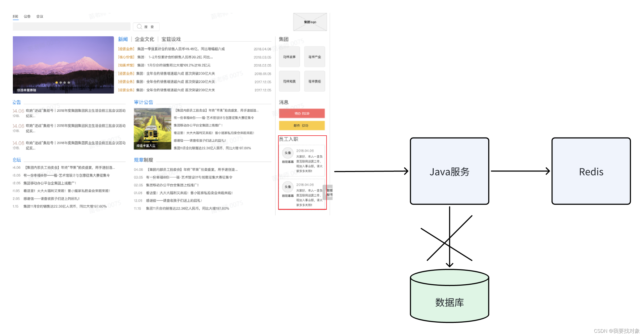Select the 宝链设戏 section tab
644x336 pixels.
171,39
